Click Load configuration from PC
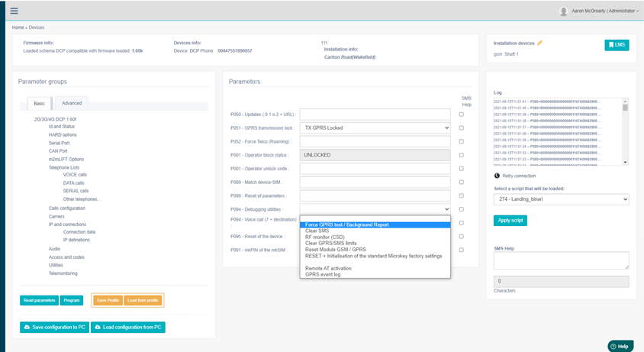 tap(127, 328)
